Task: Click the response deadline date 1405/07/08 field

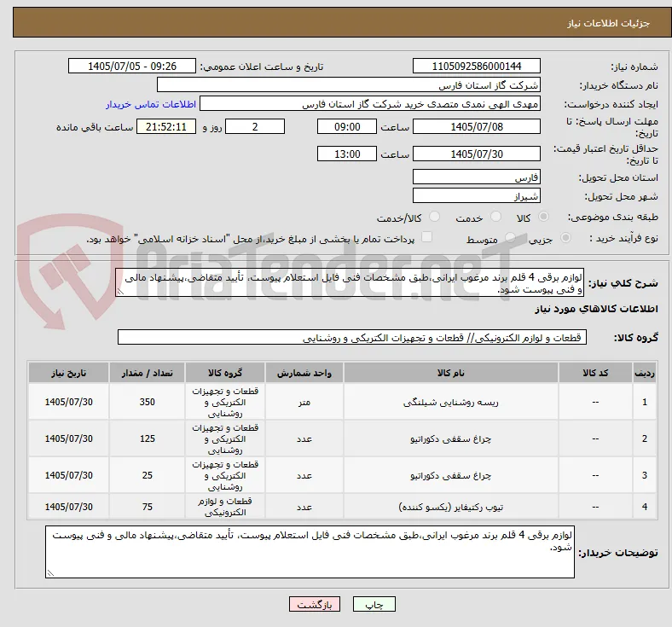Action: coord(477,126)
